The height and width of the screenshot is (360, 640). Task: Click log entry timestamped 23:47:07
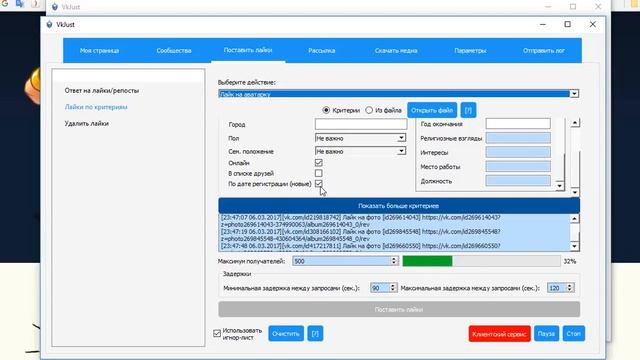tap(360, 221)
